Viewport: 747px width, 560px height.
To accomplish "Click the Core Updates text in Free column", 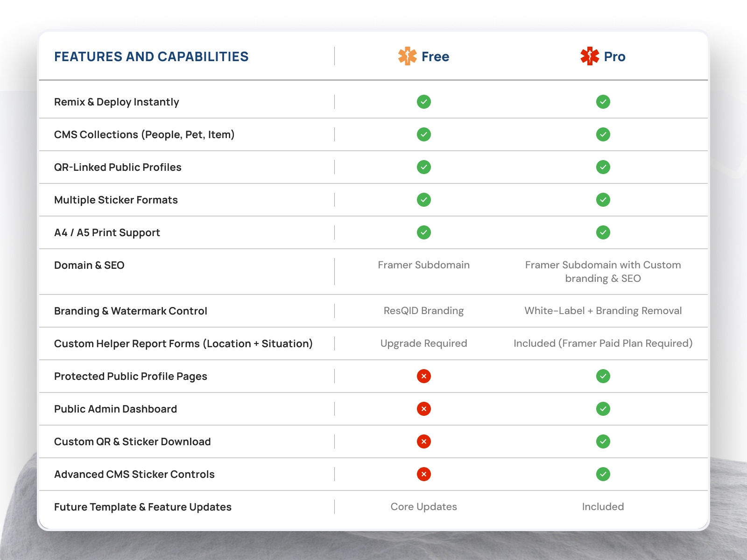I will [423, 507].
